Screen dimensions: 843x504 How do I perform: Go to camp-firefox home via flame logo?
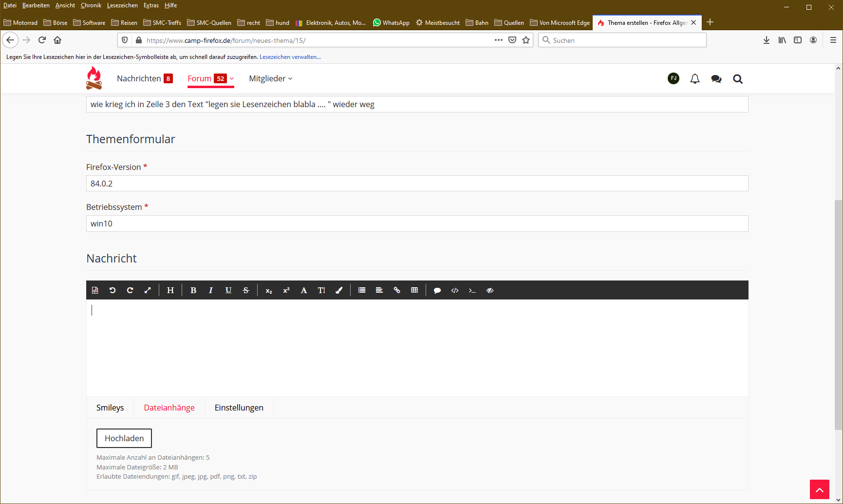pyautogui.click(x=94, y=78)
